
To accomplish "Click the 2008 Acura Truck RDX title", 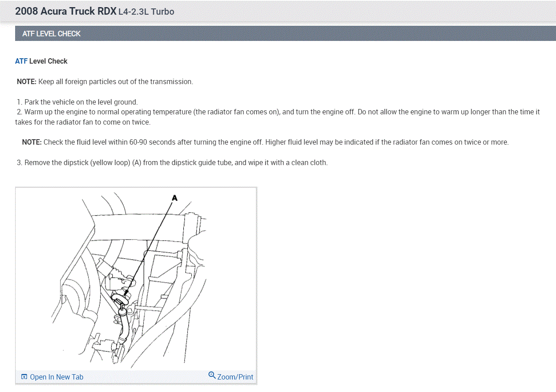I will pos(66,11).
